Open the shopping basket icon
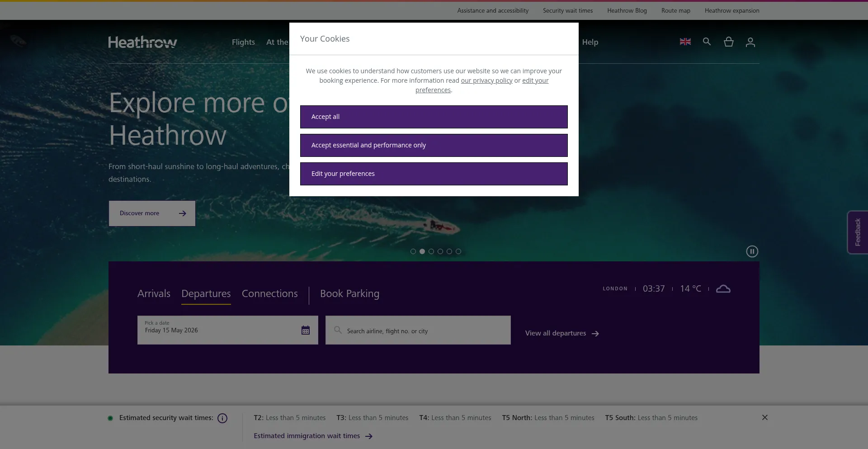Screen dimensions: 868x449 [x=728, y=42]
